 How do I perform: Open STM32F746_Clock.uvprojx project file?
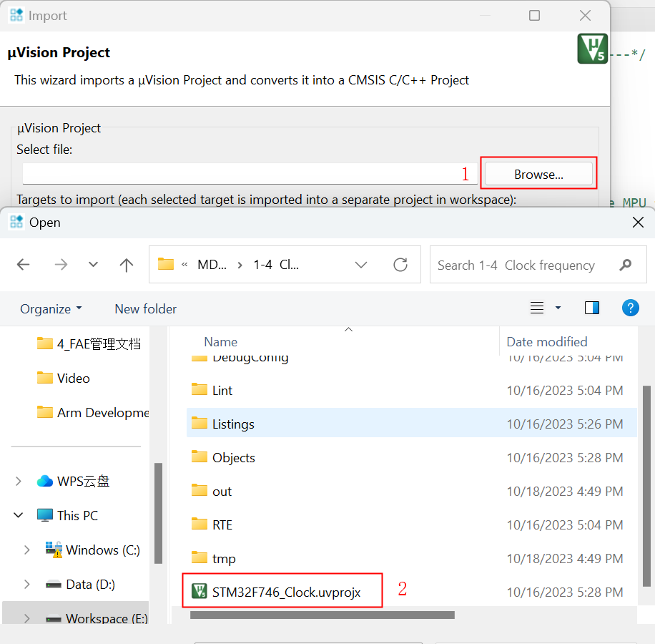pos(286,592)
